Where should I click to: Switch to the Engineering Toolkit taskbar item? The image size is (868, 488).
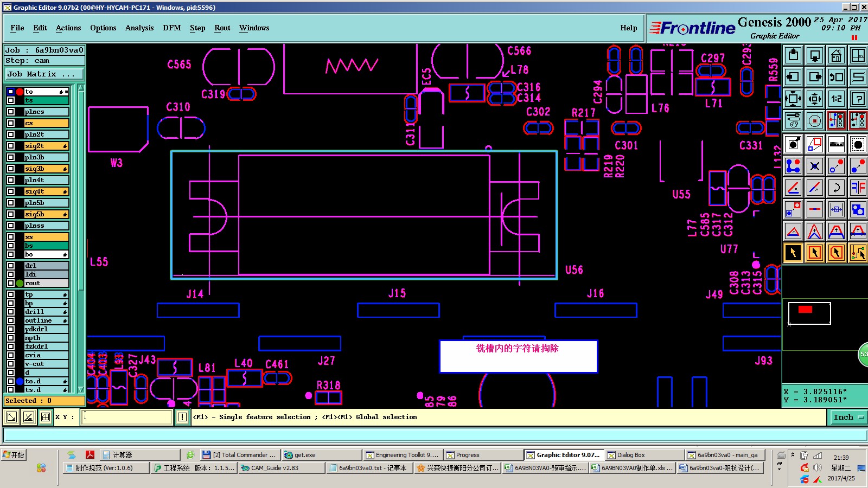(403, 455)
